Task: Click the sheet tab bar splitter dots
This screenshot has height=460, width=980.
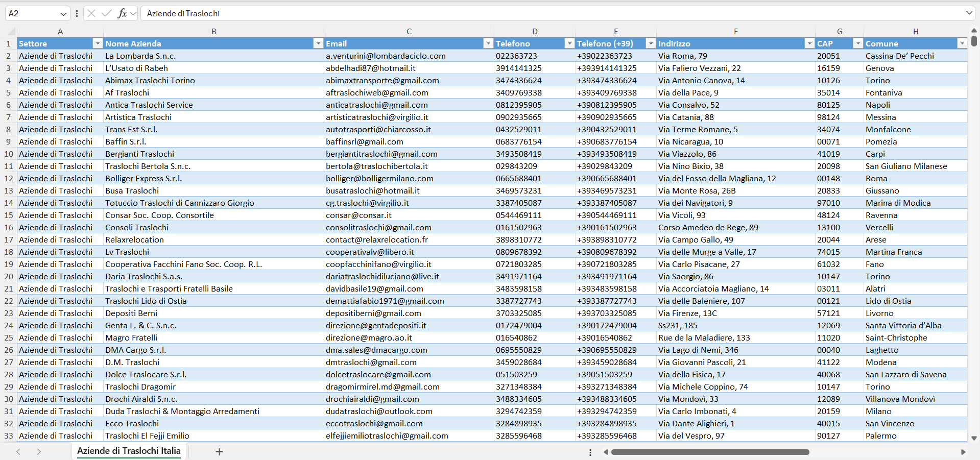Action: [590, 452]
